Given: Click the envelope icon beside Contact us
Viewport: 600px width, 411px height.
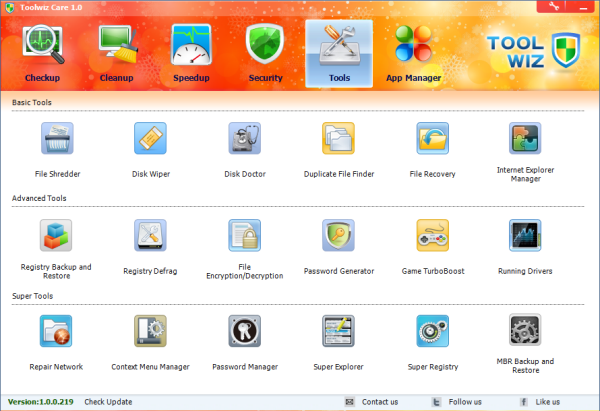Looking at the screenshot, I should [x=349, y=402].
